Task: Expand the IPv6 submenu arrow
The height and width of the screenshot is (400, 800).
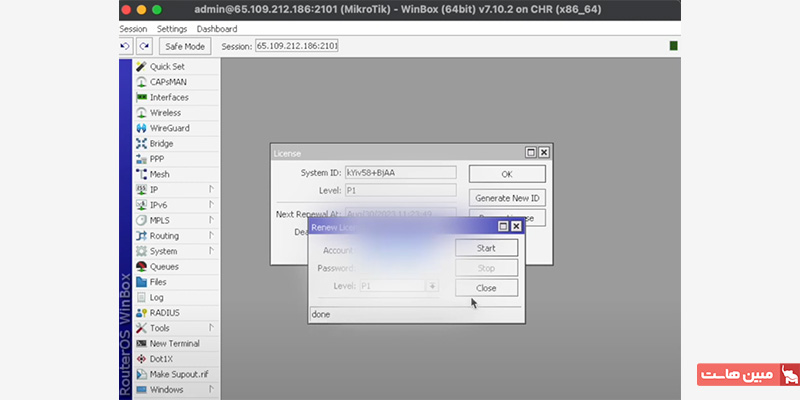Action: [x=211, y=205]
